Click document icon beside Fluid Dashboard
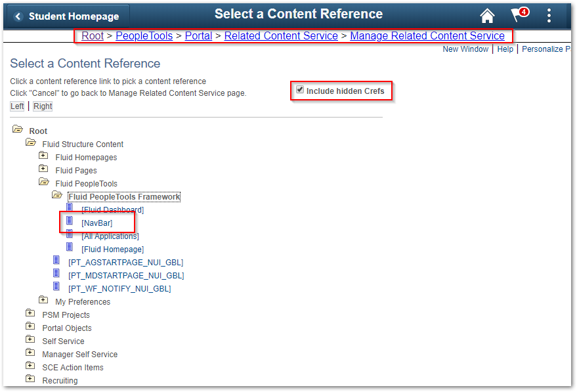 (70, 208)
